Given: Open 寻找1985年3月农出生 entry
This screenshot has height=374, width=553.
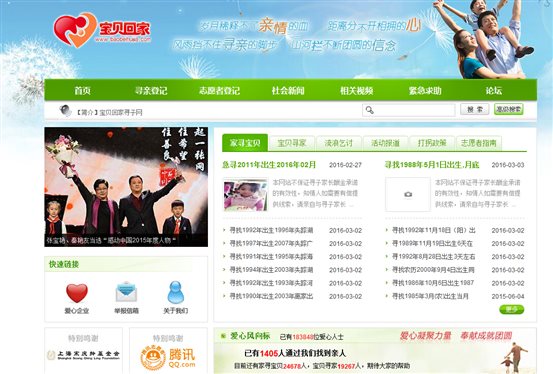Looking at the screenshot, I should (430, 296).
